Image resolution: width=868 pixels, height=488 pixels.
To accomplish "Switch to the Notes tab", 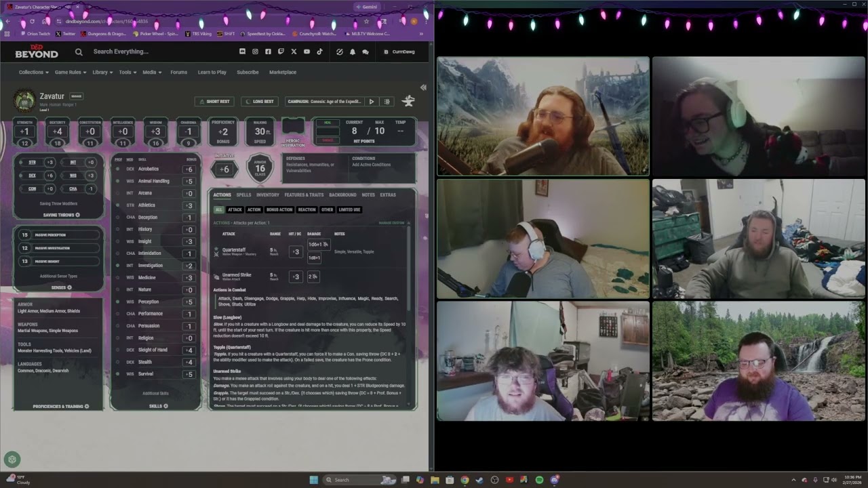I will pos(368,195).
